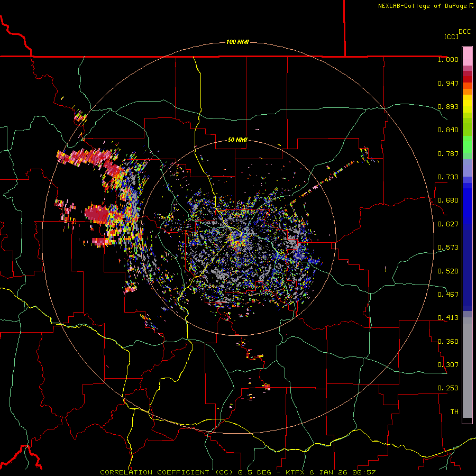Image resolution: width=476 pixels, height=476 pixels.
Task: Click the 0.520 legend value
Action: point(448,271)
